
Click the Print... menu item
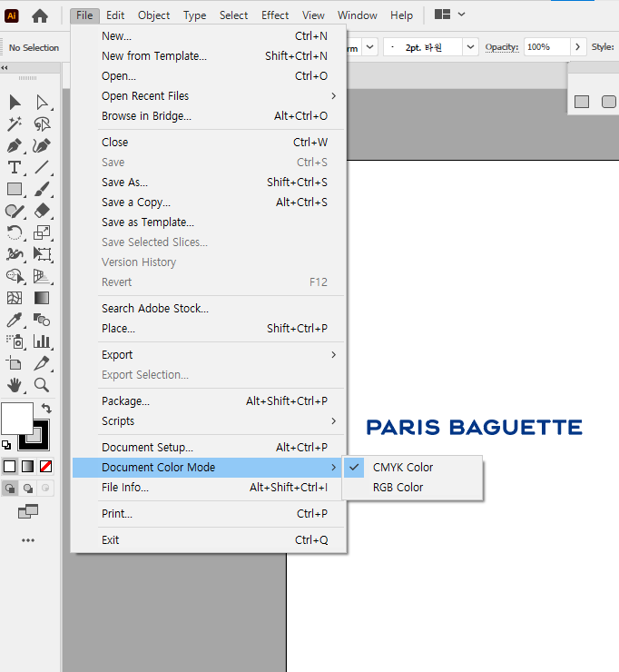(x=209, y=513)
